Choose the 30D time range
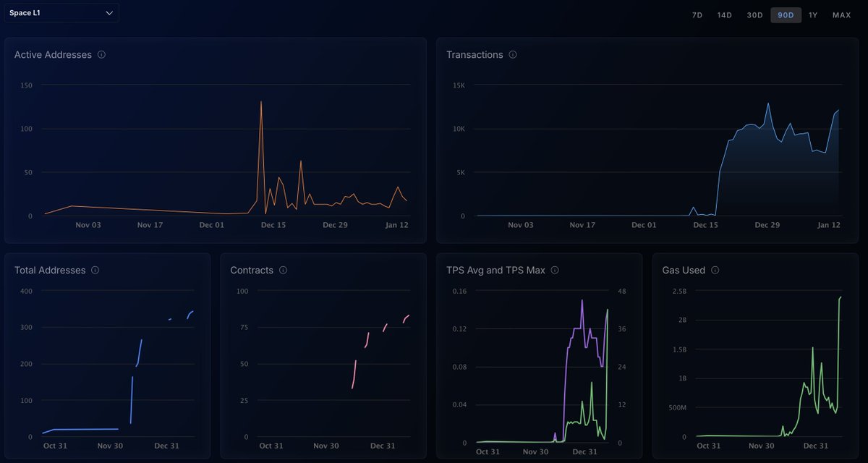Image resolution: width=868 pixels, height=463 pixels. pyautogui.click(x=754, y=15)
